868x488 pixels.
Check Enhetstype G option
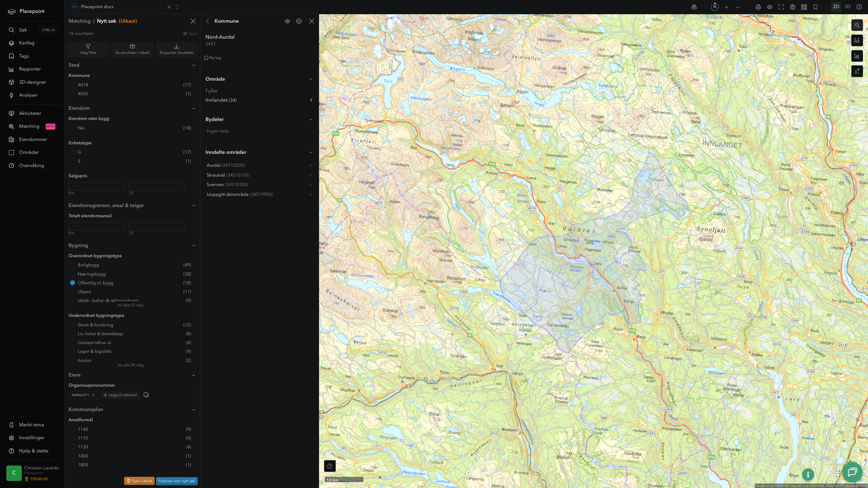[x=72, y=152]
